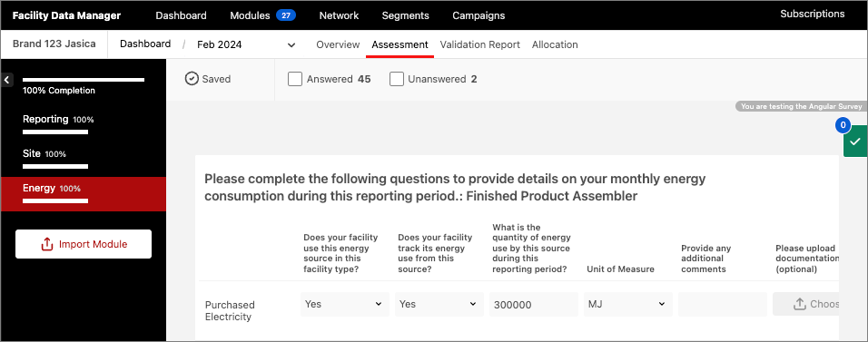Image resolution: width=868 pixels, height=342 pixels.
Task: Click the answered count 45
Action: [364, 79]
